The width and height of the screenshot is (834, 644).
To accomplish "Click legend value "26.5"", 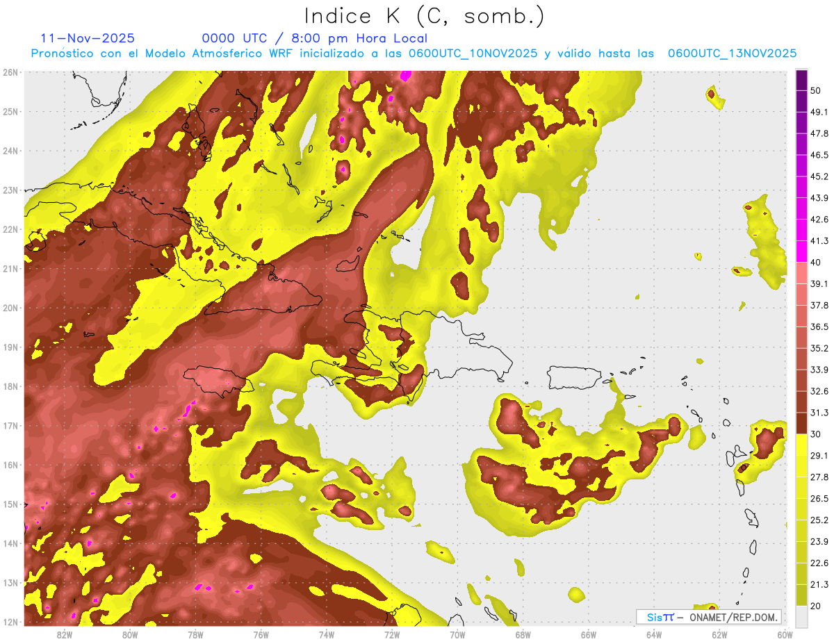I will (x=819, y=499).
